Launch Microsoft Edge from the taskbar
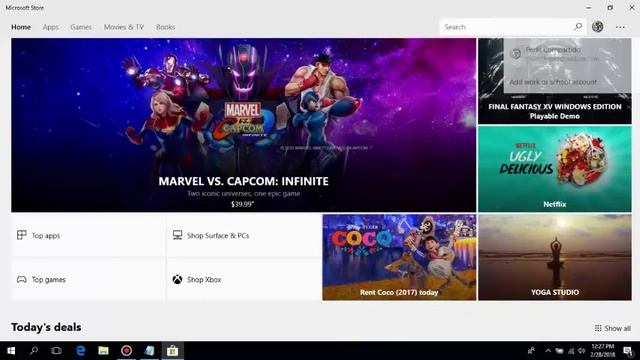Image resolution: width=640 pixels, height=360 pixels. click(80, 351)
